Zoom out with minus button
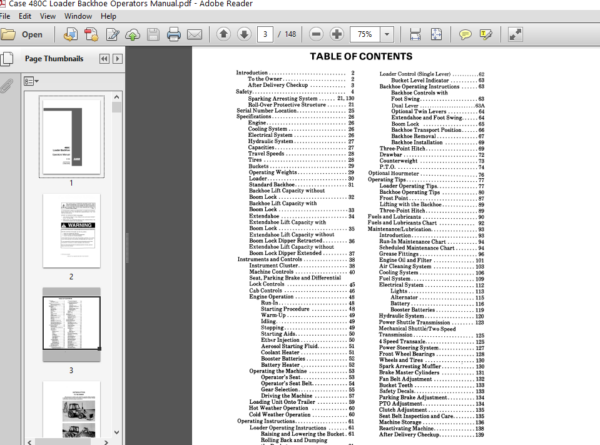Image resolution: width=600 pixels, height=445 pixels. click(316, 34)
